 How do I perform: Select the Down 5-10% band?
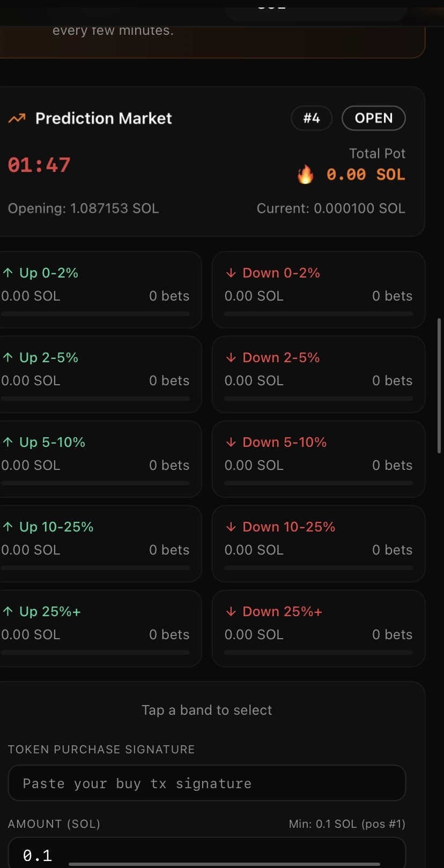coord(319,459)
